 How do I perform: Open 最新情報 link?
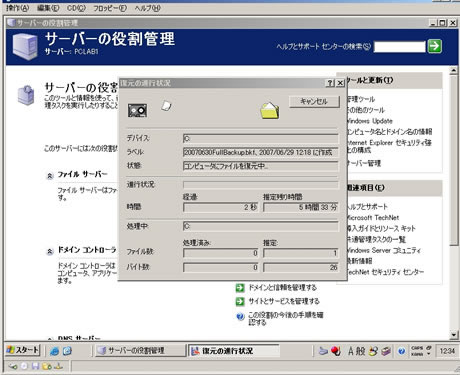pyautogui.click(x=359, y=261)
